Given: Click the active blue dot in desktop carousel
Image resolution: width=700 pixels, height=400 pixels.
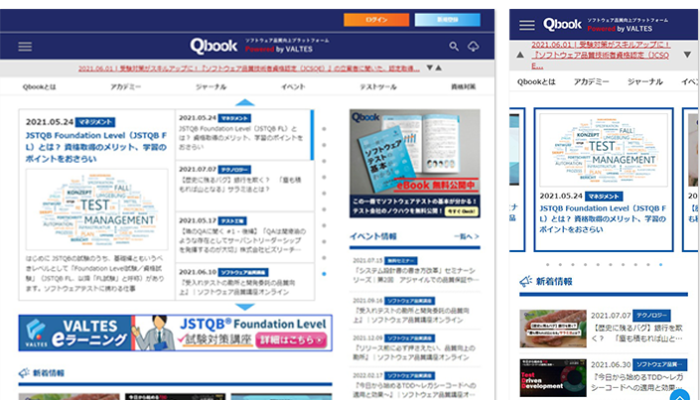Looking at the screenshot, I should [324, 274].
